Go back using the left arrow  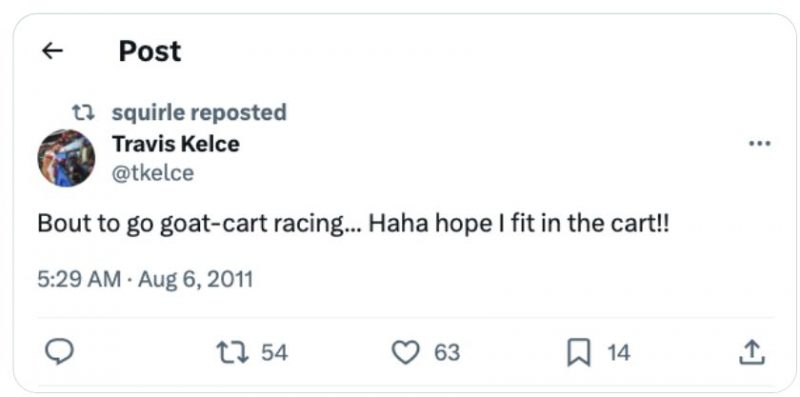coord(52,51)
